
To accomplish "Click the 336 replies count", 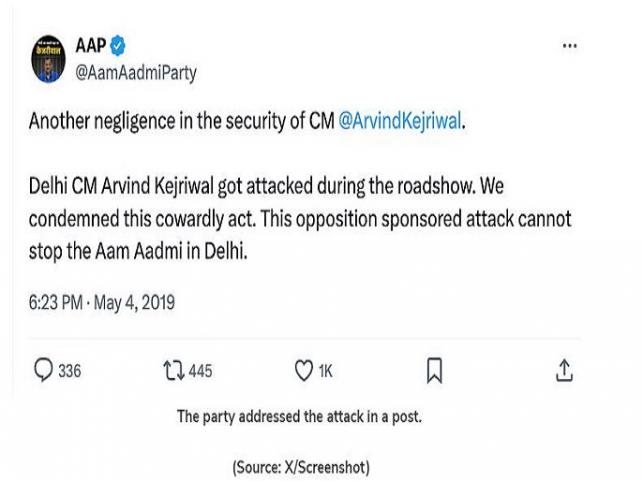I will tap(69, 371).
